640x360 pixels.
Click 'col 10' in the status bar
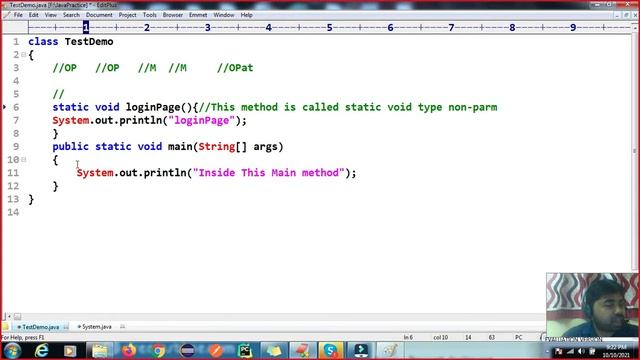click(x=440, y=338)
